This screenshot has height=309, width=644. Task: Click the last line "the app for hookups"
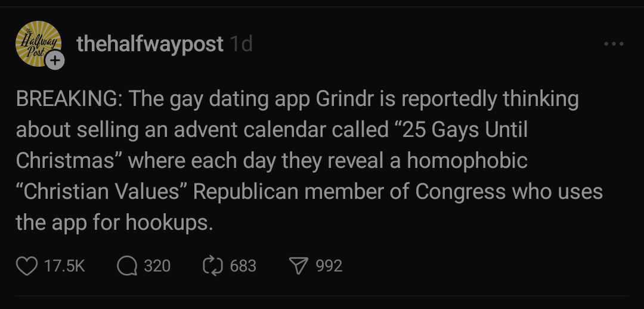(x=114, y=223)
